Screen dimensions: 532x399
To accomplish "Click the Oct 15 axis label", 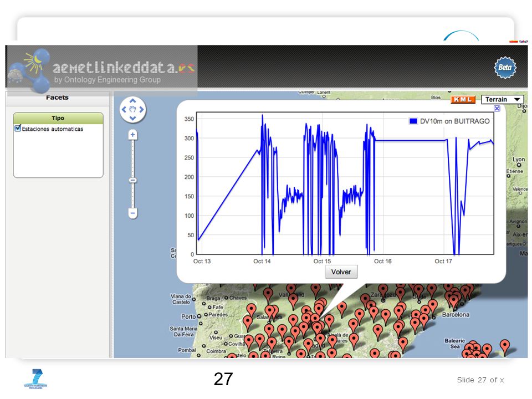I will pos(322,261).
